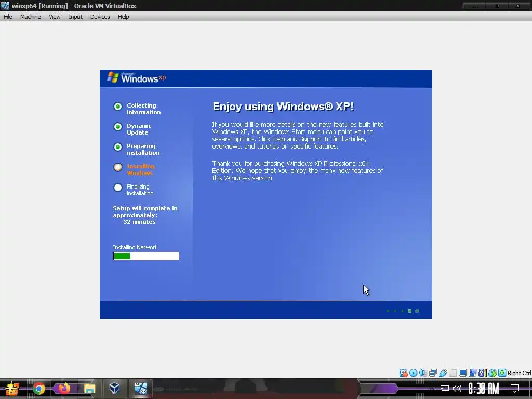Open the Help menu
532x399 pixels.
click(x=123, y=17)
